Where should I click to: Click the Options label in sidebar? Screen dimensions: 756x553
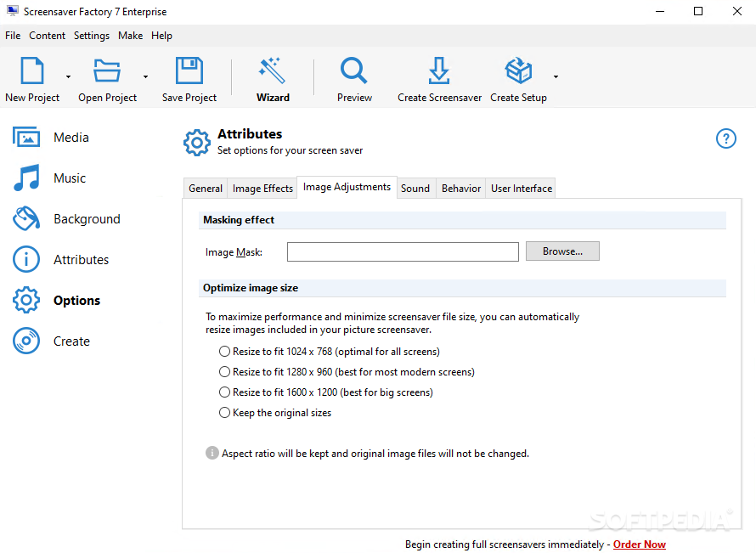(x=77, y=301)
